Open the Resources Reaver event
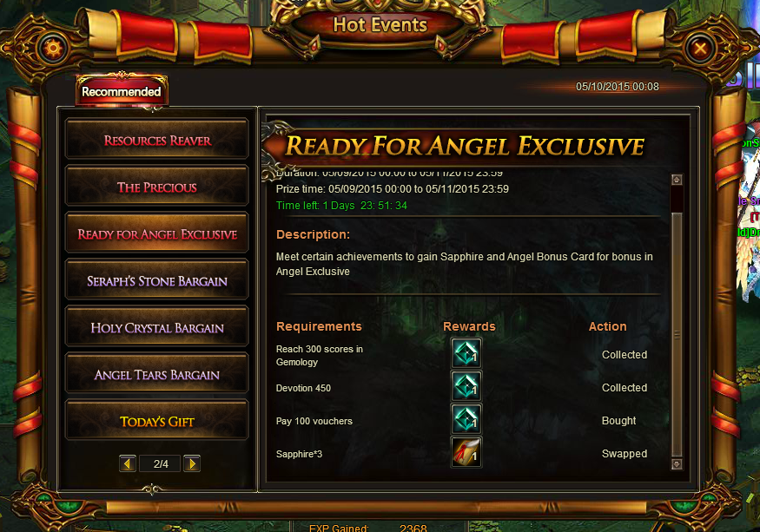Viewport: 760px width, 532px height. pos(157,139)
